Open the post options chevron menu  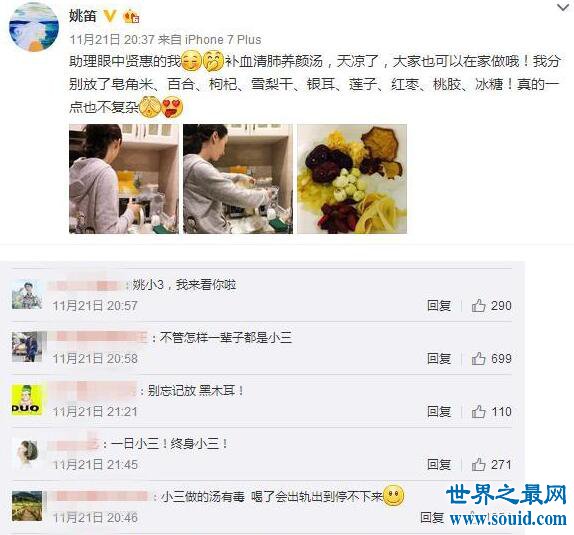pyautogui.click(x=563, y=7)
